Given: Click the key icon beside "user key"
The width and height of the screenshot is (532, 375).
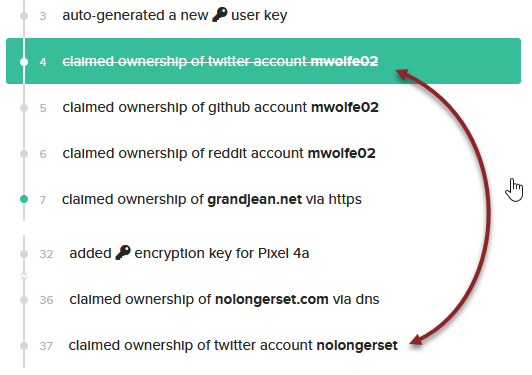Looking at the screenshot, I should [219, 15].
